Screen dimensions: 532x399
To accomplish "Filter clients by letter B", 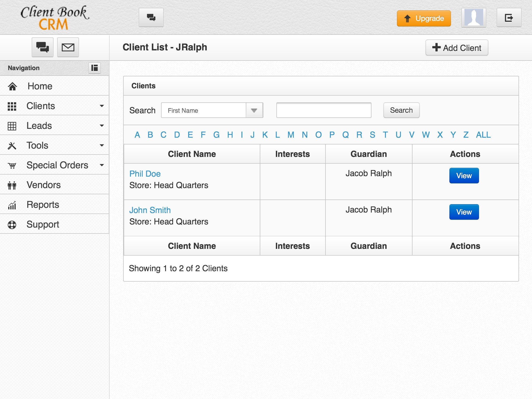I will coord(150,135).
